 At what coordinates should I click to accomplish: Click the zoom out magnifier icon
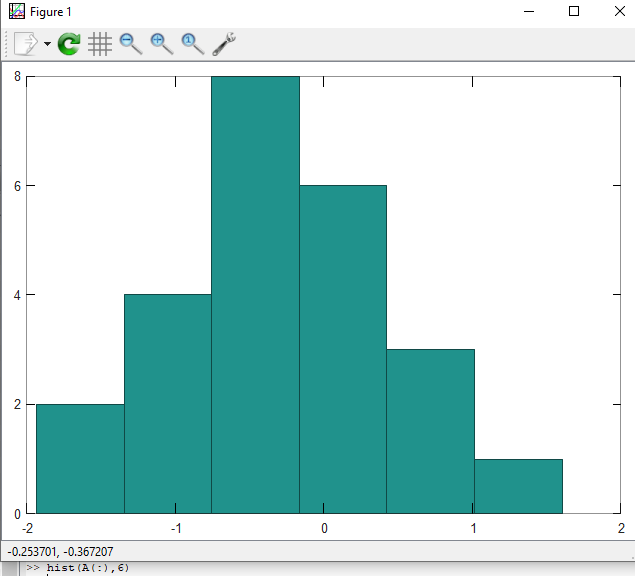(130, 43)
